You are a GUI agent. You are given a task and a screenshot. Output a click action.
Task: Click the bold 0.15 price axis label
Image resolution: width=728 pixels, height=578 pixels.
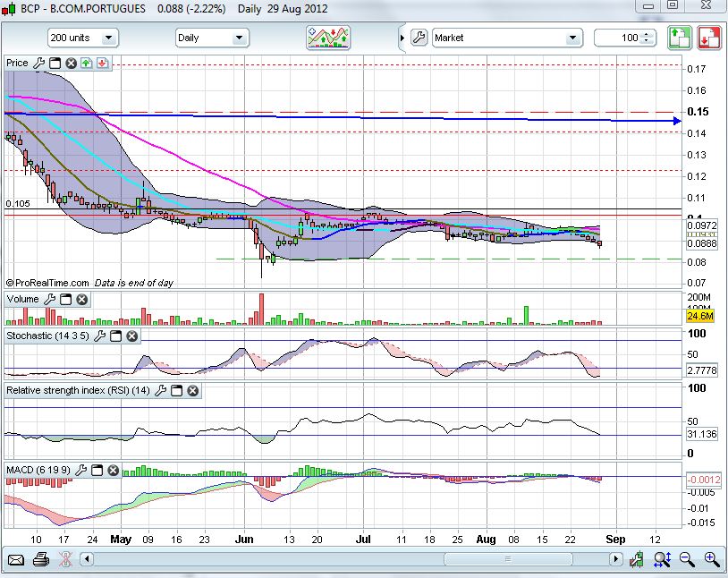698,112
